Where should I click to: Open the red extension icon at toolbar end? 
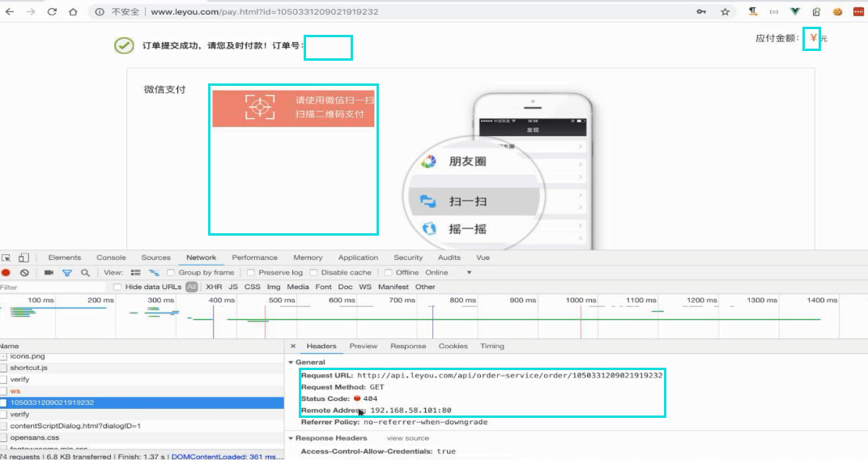click(x=858, y=11)
